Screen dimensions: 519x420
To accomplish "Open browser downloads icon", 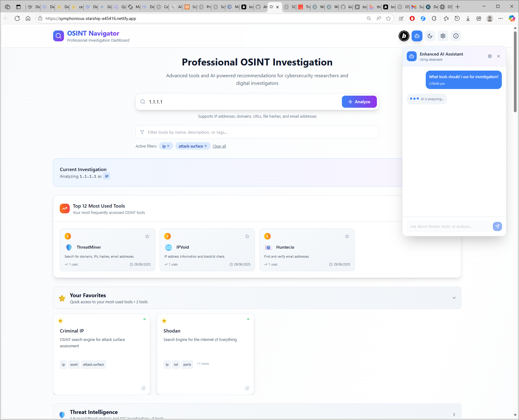I will point(468,18).
